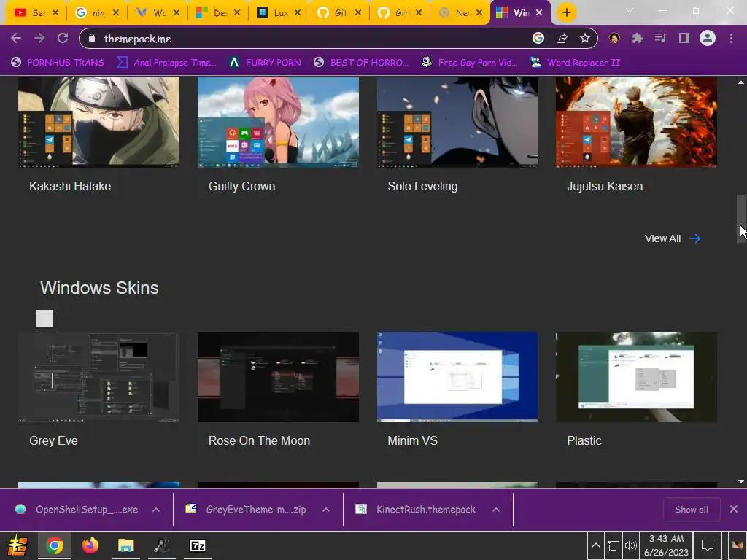Image resolution: width=747 pixels, height=560 pixels.
Task: Open Guilty Crown theme thumbnail
Action: coord(278,122)
